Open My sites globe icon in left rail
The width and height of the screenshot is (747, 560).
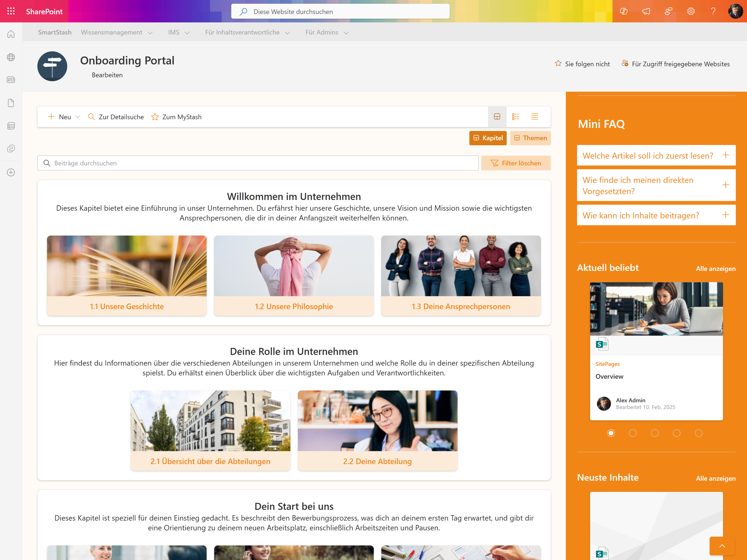(11, 57)
